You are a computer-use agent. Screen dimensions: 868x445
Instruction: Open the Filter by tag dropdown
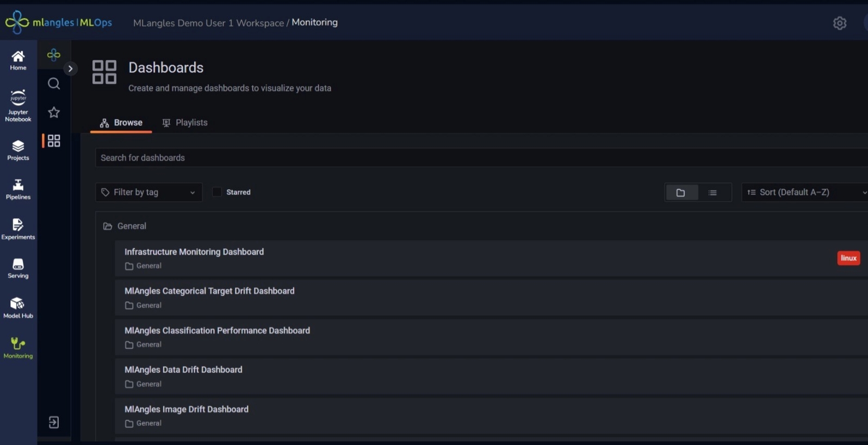148,193
